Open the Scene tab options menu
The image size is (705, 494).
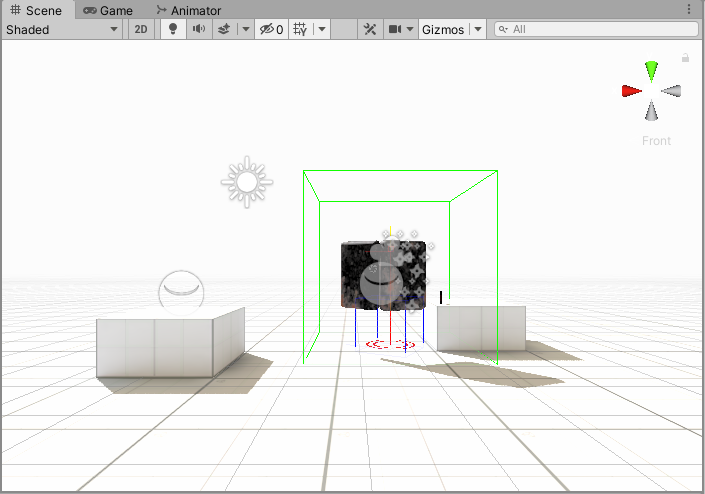(689, 10)
